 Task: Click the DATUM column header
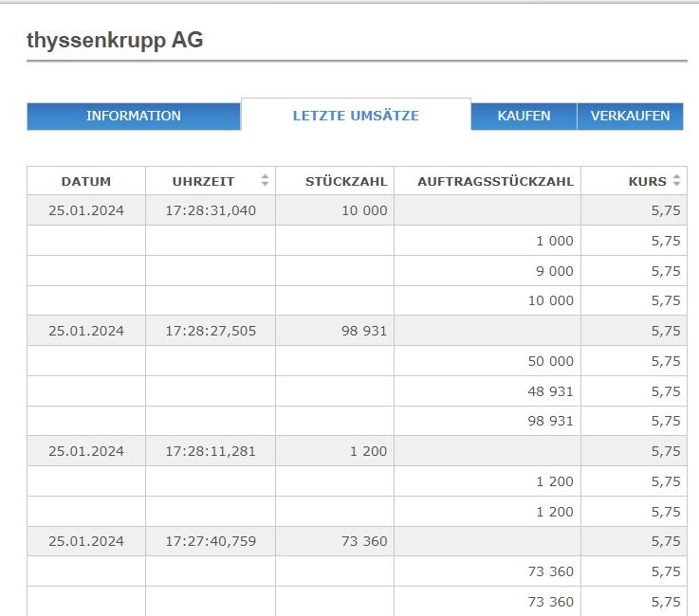point(86,181)
